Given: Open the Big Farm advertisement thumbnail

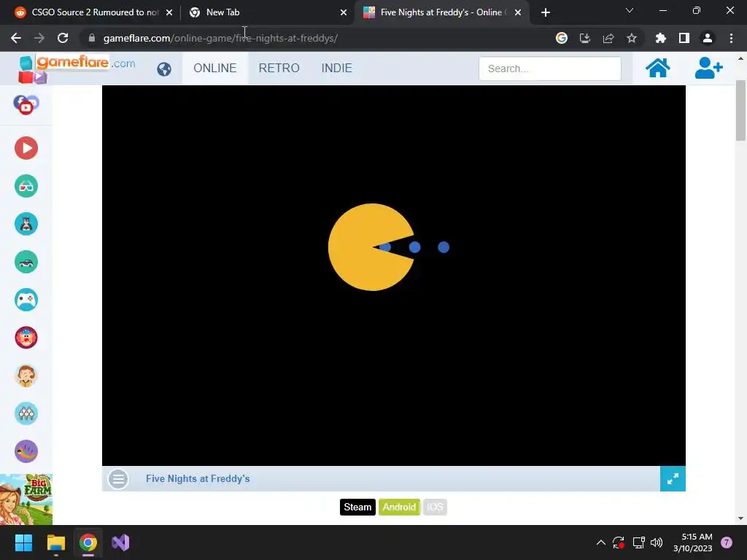Looking at the screenshot, I should [26, 499].
